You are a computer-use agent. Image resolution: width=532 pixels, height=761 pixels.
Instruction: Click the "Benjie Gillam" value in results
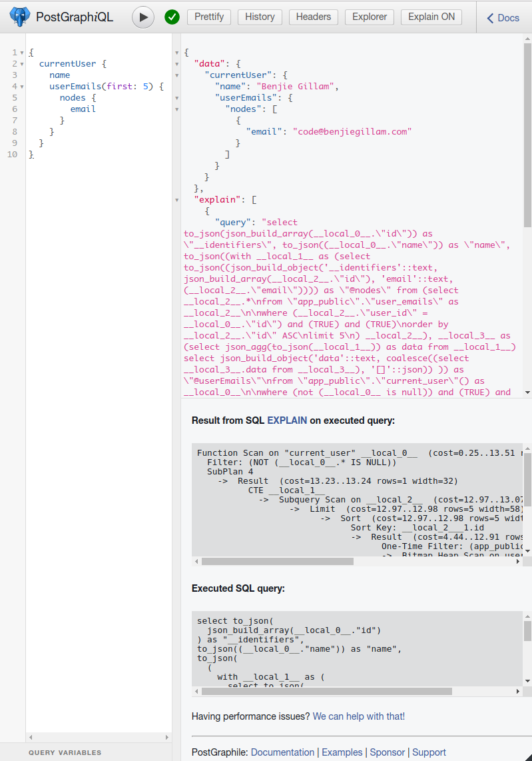point(295,87)
